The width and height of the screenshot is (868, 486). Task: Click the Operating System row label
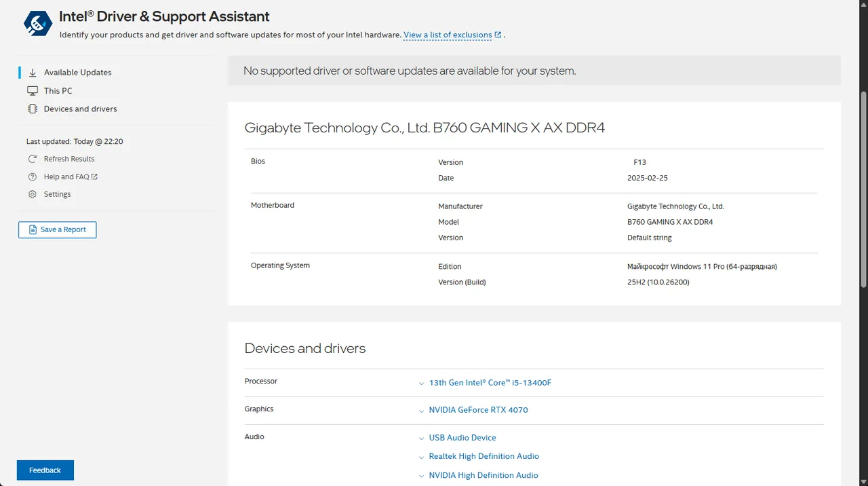280,265
